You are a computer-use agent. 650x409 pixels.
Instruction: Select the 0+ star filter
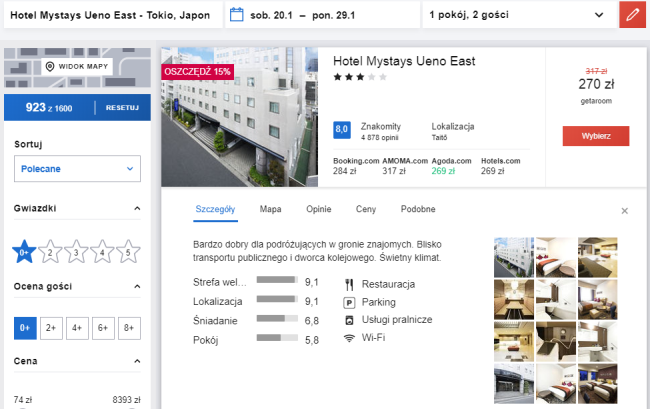pyautogui.click(x=24, y=252)
